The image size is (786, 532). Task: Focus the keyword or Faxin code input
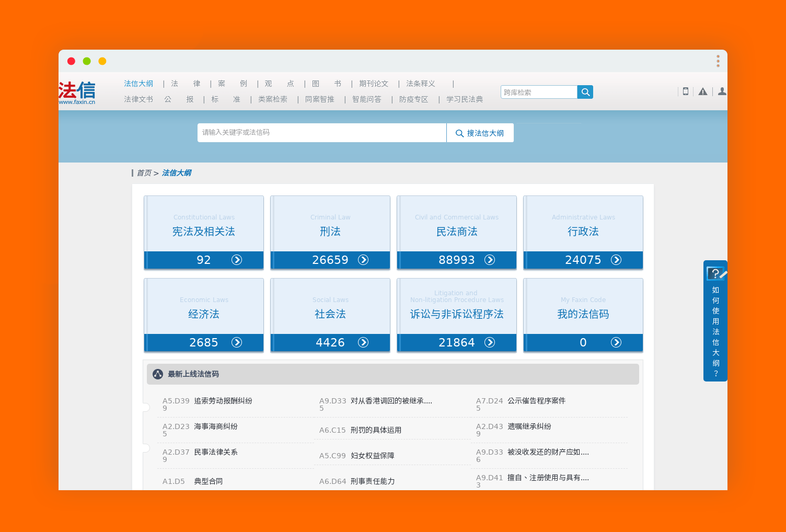click(x=322, y=133)
